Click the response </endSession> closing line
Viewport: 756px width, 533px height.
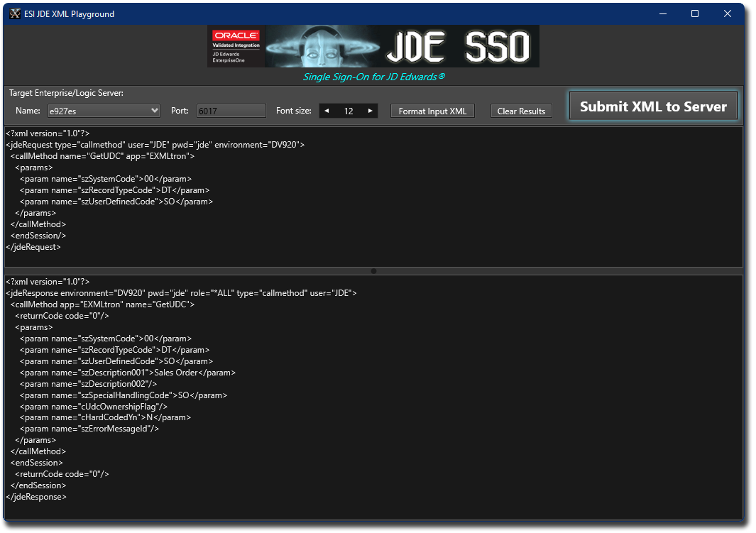38,485
